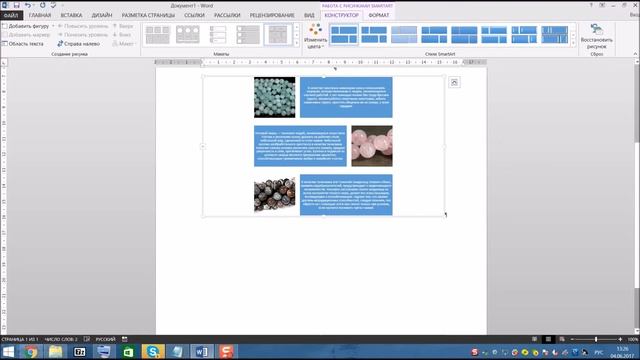Open the spelling check status icon
This screenshot has height=360, width=640.
87,339
